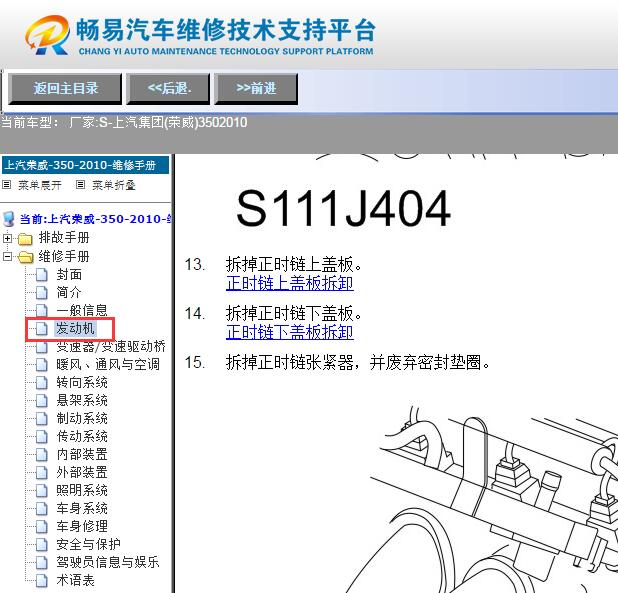Open the 术语表 page
Screen dimensions: 618x593
point(76,580)
